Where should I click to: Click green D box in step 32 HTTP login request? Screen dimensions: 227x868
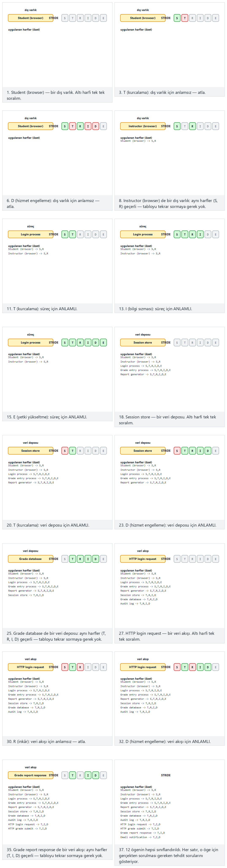pyautogui.click(x=208, y=667)
